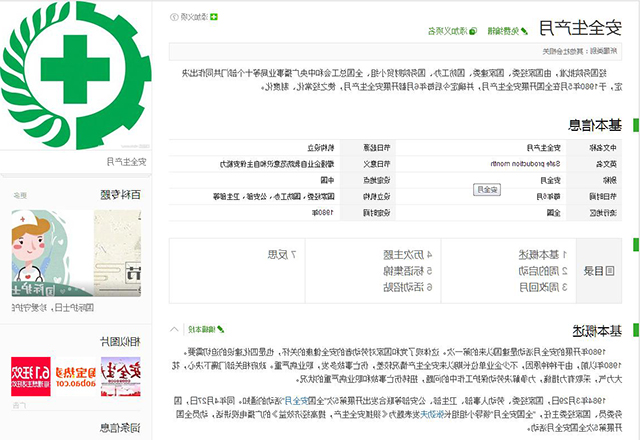Click the 国家经委、国家工办、公安部、卫生部等 value
The image size is (640, 440).
click(x=273, y=197)
